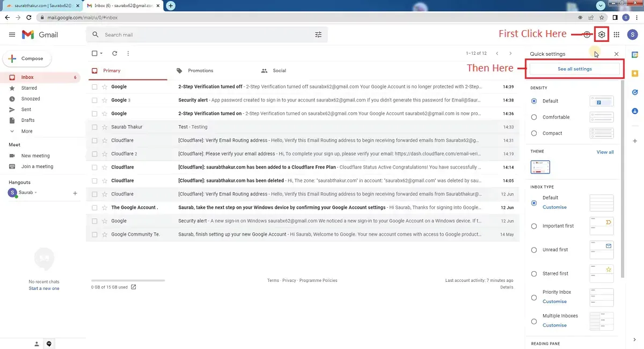Open Google Keep side panel icon
Viewport: 644px width, 349px height.
(635, 73)
